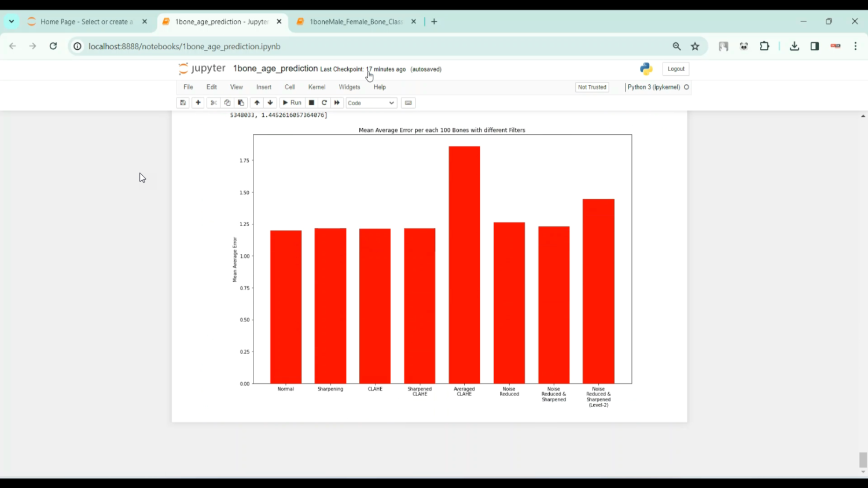Open the command palette keyboard icon
Image resolution: width=868 pixels, height=488 pixels.
pos(408,103)
